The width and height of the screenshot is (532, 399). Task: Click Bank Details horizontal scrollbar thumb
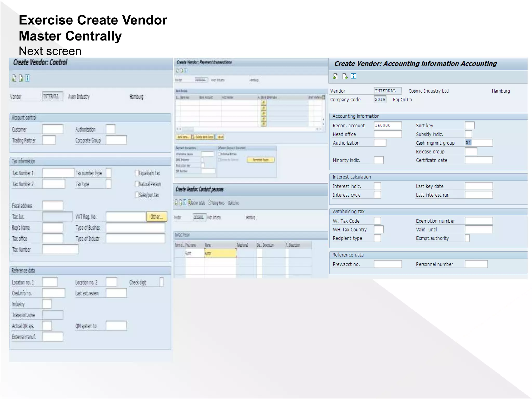188,129
